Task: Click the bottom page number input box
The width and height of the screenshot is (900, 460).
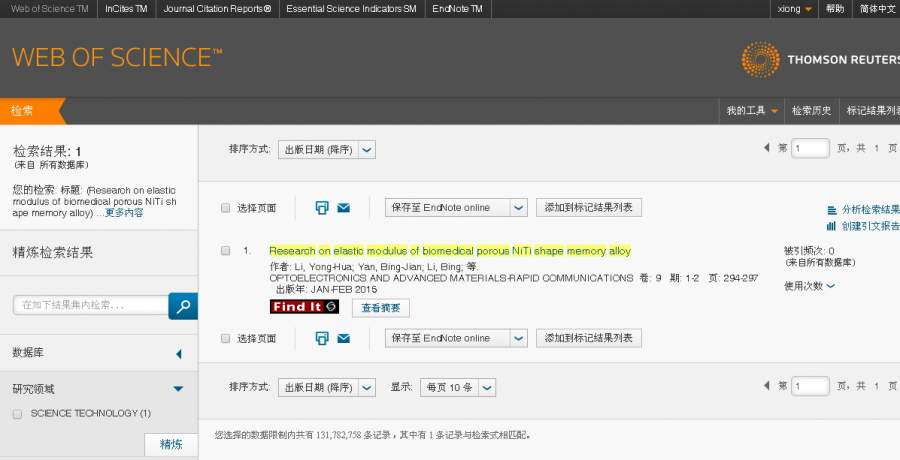Action: [810, 386]
